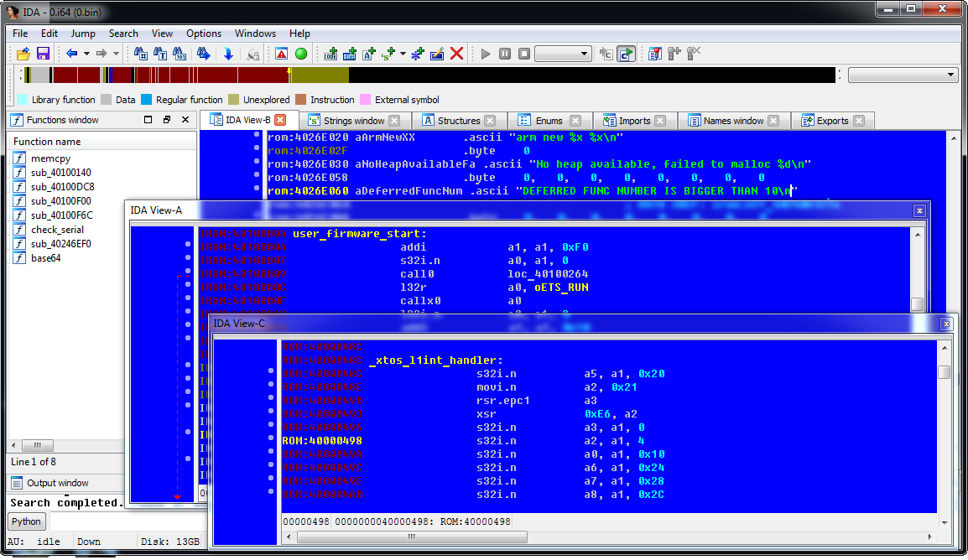Viewport: 968px width, 560px height.
Task: Pause the debugger process
Action: [505, 54]
